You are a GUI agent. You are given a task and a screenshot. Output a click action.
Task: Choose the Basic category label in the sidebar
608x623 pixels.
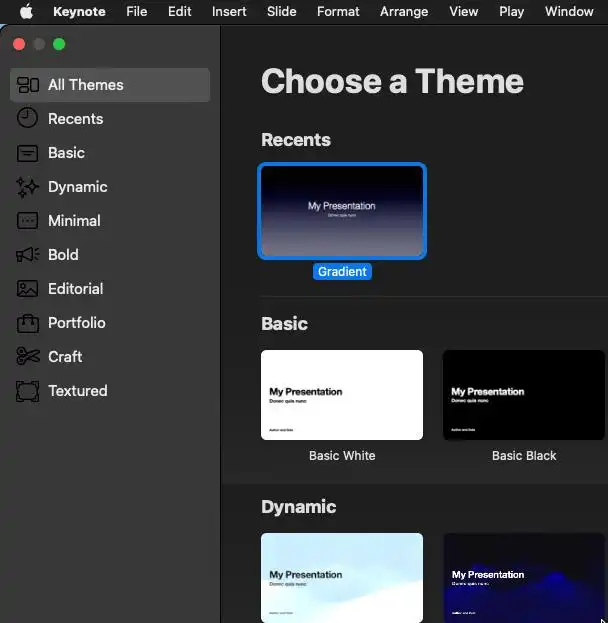click(66, 153)
